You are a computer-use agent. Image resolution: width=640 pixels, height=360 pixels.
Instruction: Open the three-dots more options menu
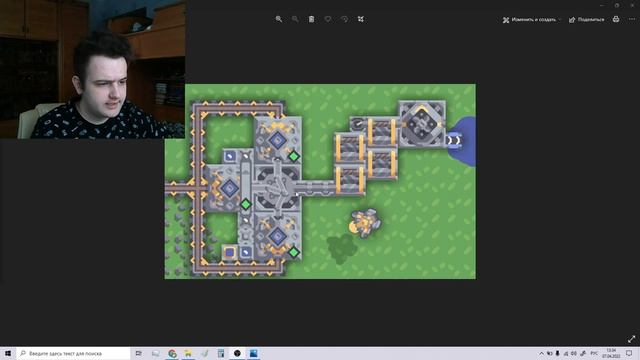coord(632,19)
